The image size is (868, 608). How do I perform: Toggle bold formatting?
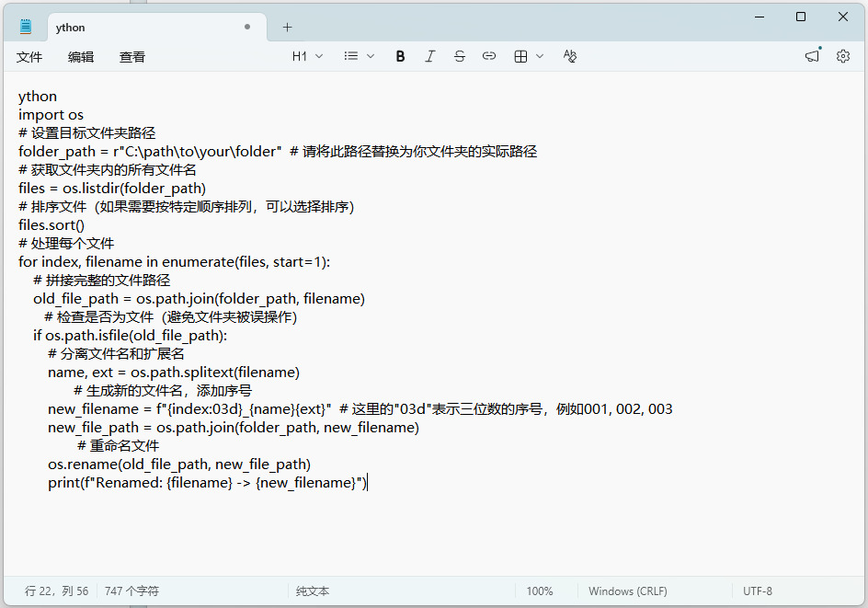click(400, 56)
